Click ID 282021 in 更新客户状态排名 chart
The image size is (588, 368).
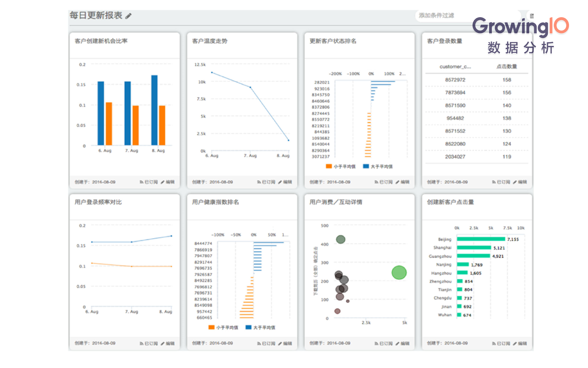(x=322, y=82)
